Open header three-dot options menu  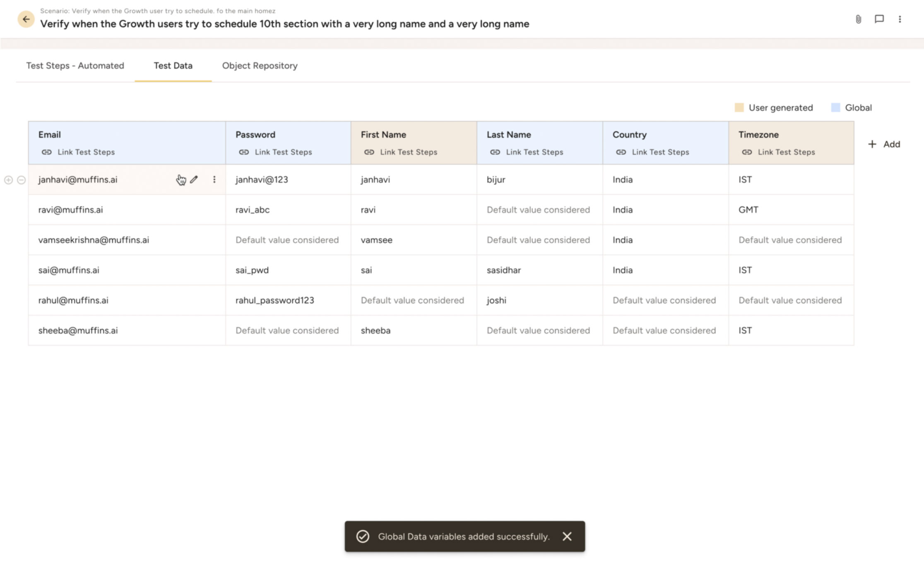[900, 19]
